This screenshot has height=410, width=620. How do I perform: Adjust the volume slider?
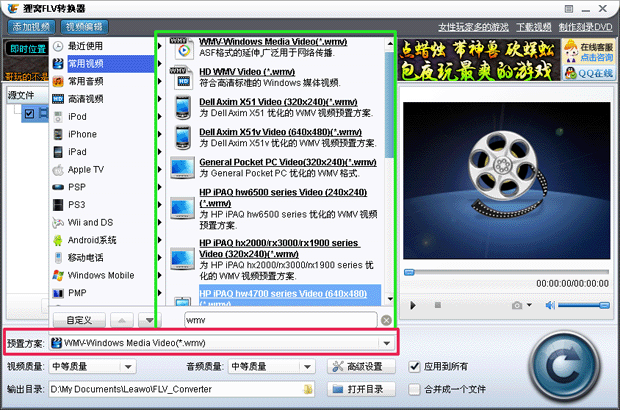pyautogui.click(x=584, y=305)
